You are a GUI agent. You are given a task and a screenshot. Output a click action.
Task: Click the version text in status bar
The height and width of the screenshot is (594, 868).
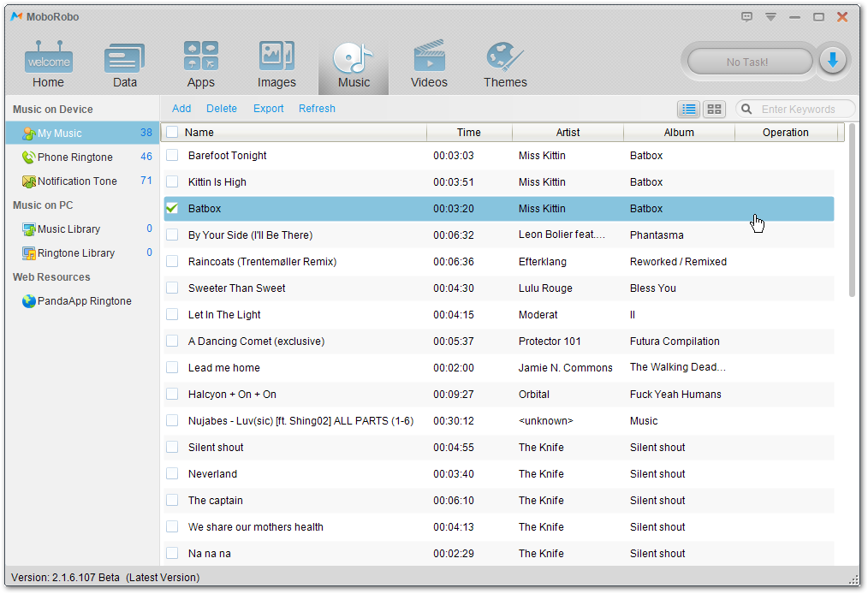105,578
